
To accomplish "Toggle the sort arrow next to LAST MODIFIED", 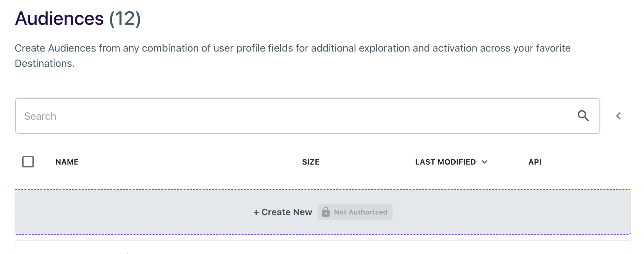I will 485,162.
